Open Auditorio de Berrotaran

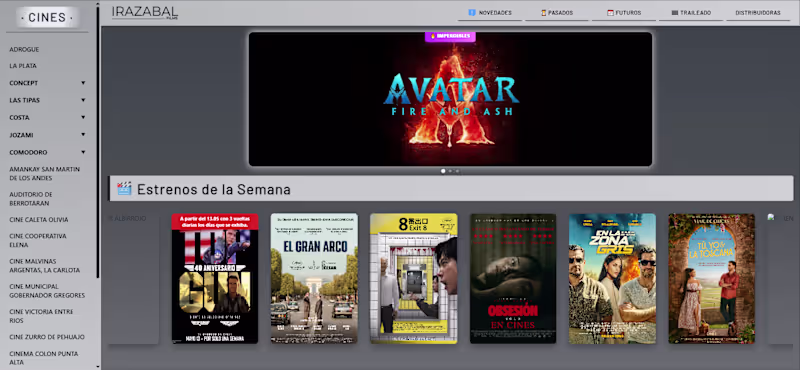tap(31, 199)
